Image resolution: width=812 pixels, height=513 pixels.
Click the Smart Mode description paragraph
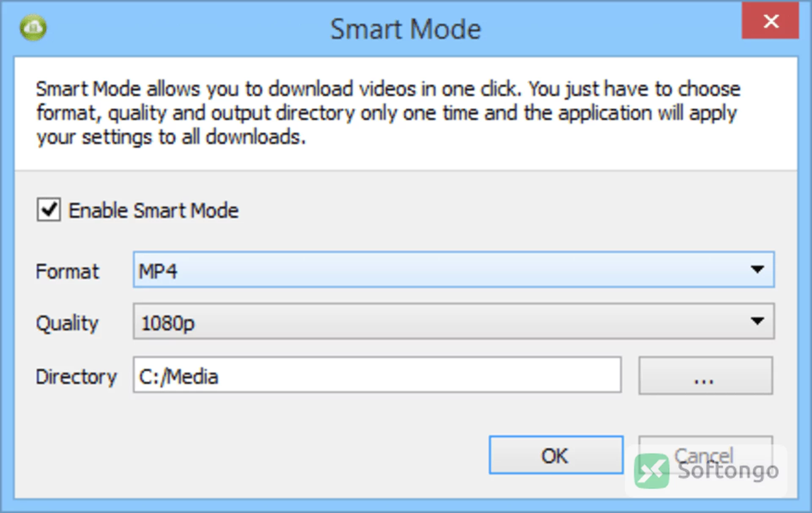(388, 113)
